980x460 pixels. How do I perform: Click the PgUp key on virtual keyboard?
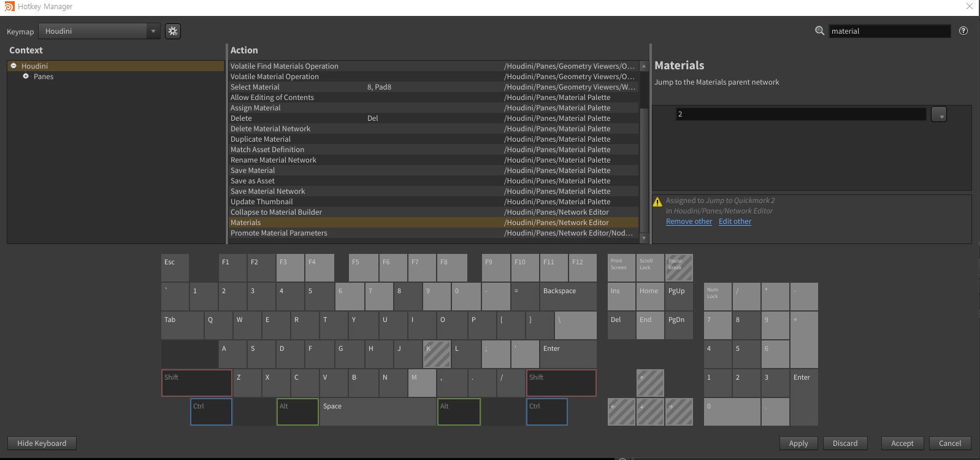coord(679,296)
